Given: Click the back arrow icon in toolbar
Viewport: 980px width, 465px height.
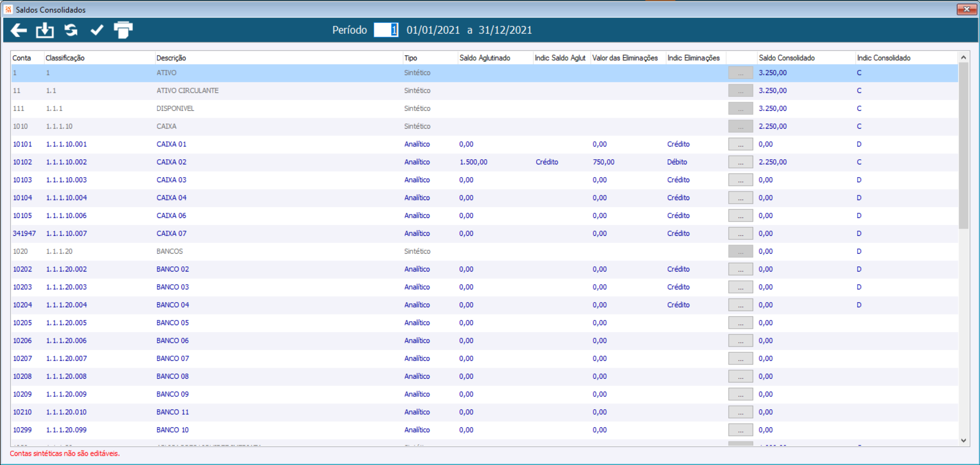Looking at the screenshot, I should point(19,30).
